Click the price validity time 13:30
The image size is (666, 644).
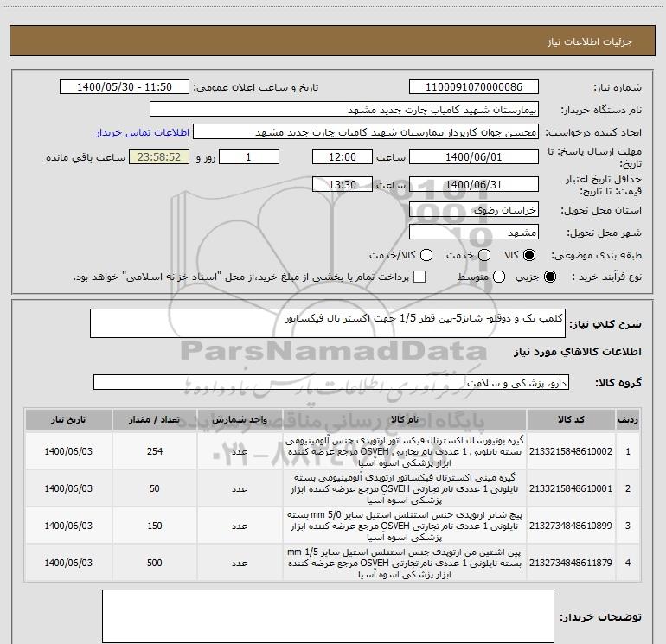(x=343, y=184)
